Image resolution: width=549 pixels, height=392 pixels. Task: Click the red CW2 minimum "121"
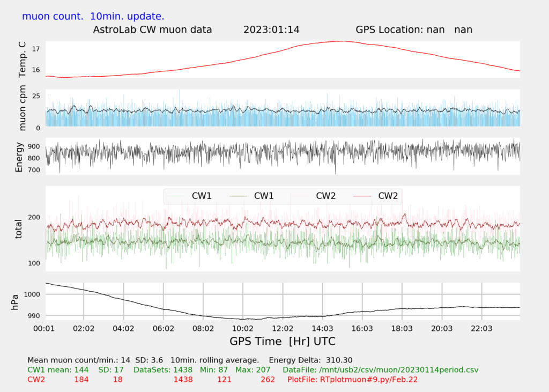click(224, 380)
